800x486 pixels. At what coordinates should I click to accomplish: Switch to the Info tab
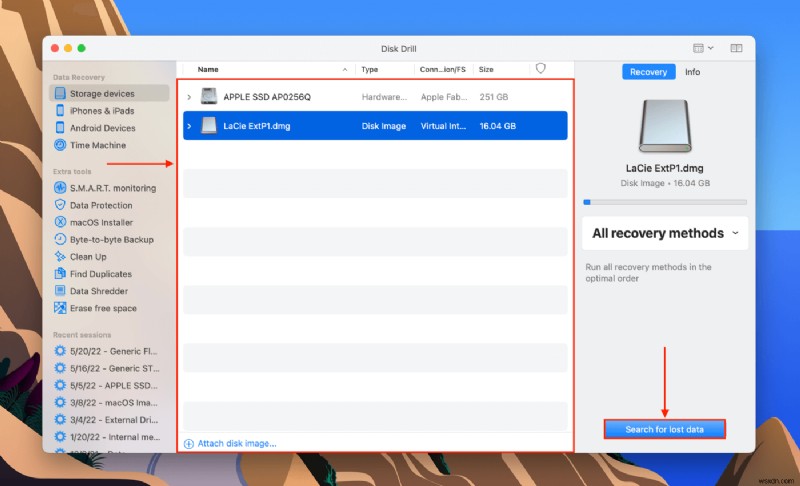(x=692, y=72)
